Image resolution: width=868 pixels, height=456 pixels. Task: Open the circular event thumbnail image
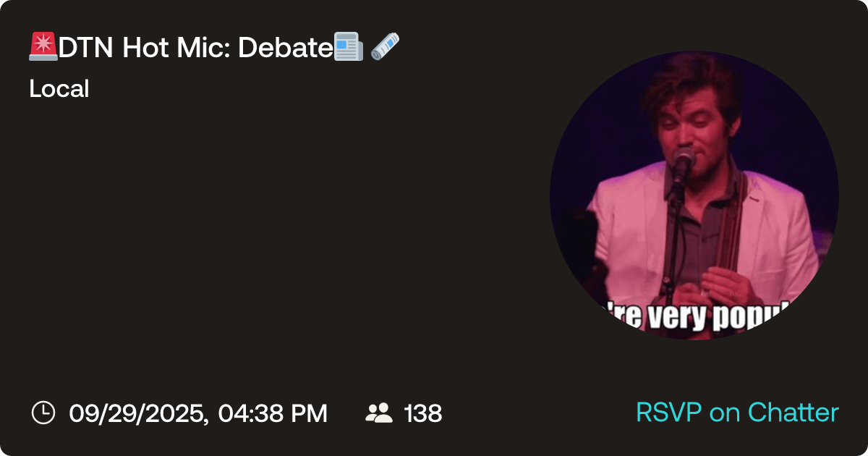point(694,195)
